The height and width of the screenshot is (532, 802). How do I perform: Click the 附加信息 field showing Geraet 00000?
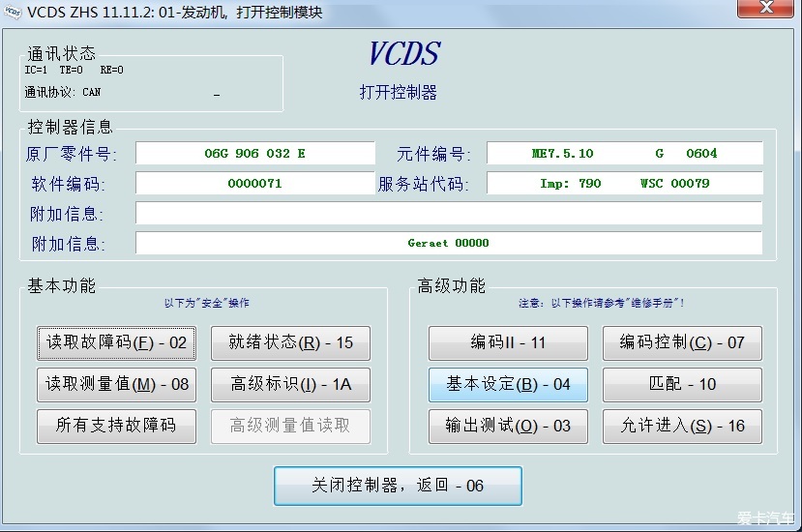[449, 243]
